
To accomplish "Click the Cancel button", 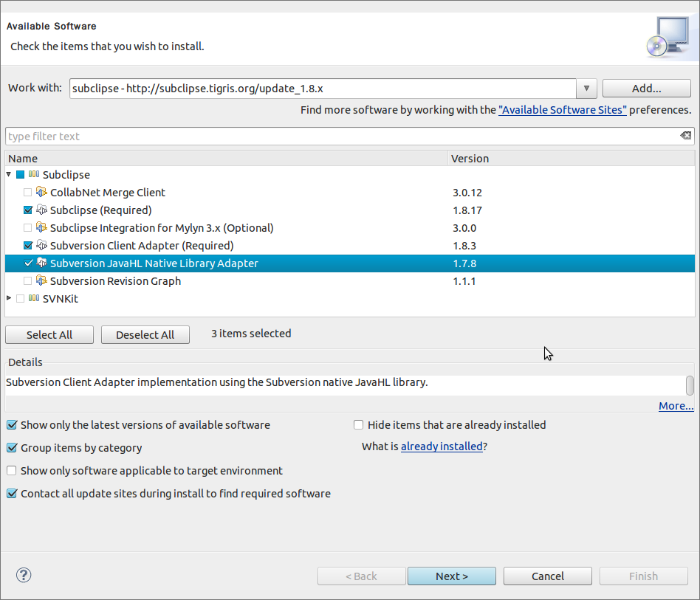I will (548, 576).
